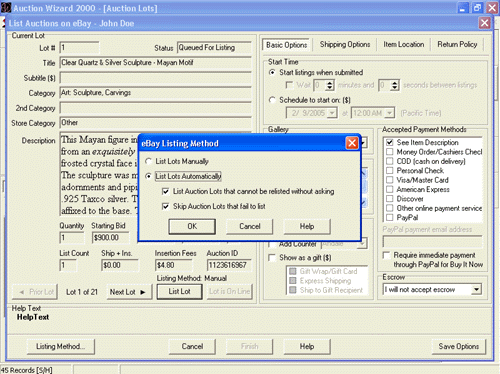Restore down the Auction Wizard main window
The width and height of the screenshot is (500, 374).
(477, 8)
